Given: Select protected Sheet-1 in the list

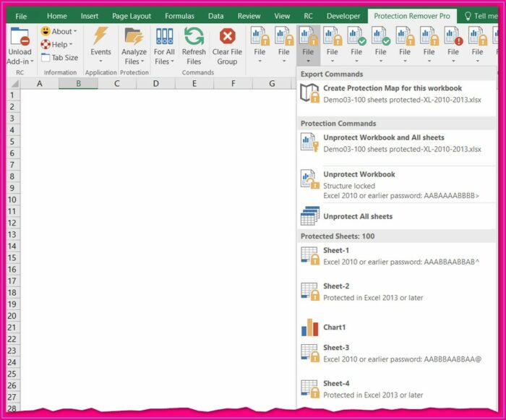Looking at the screenshot, I should pyautogui.click(x=396, y=256).
